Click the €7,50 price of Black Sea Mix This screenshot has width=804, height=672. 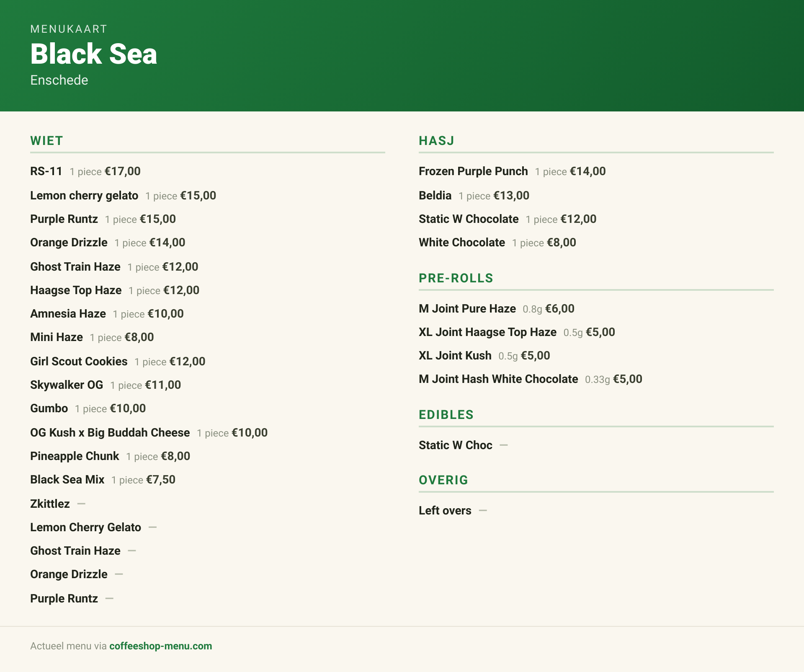pos(161,480)
